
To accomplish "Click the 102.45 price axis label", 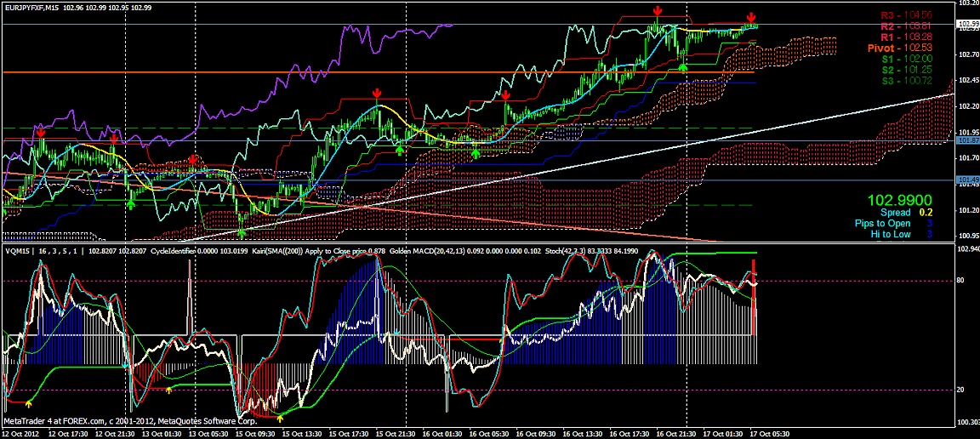I will point(967,80).
